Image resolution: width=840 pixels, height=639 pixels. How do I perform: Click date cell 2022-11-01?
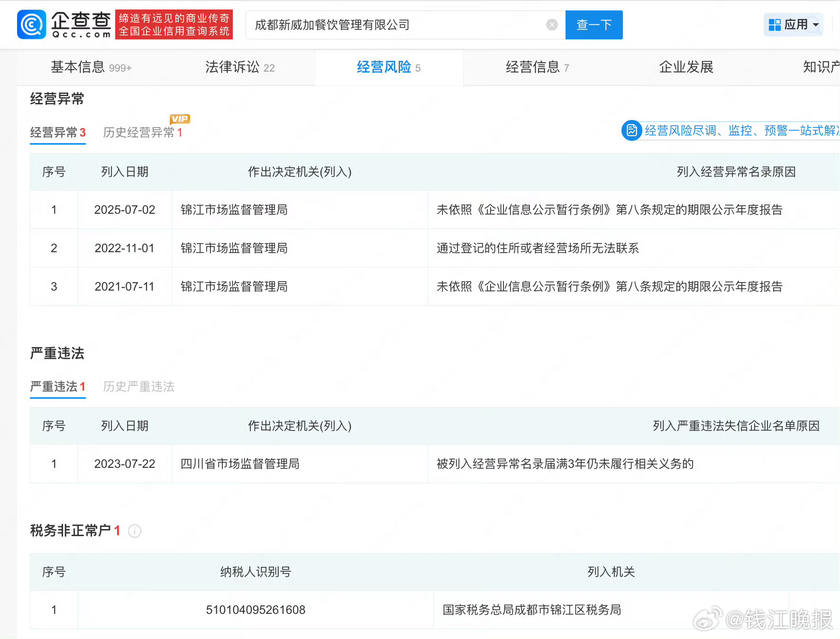(x=125, y=248)
